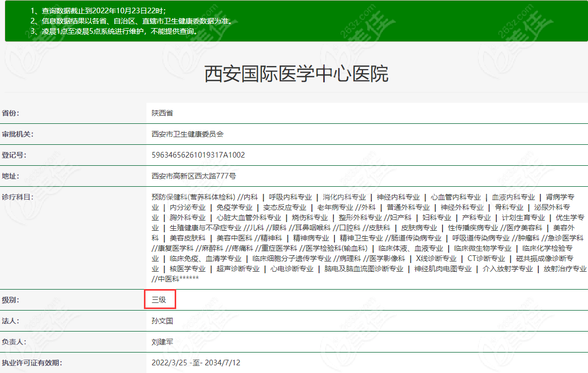Click 计划生育专业 in department list

point(523,217)
